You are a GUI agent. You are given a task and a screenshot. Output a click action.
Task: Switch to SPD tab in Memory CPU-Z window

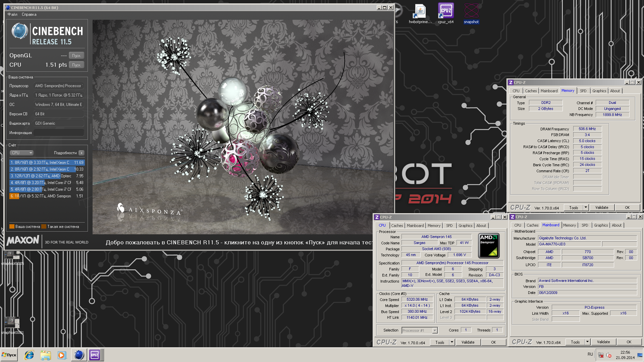point(583,91)
